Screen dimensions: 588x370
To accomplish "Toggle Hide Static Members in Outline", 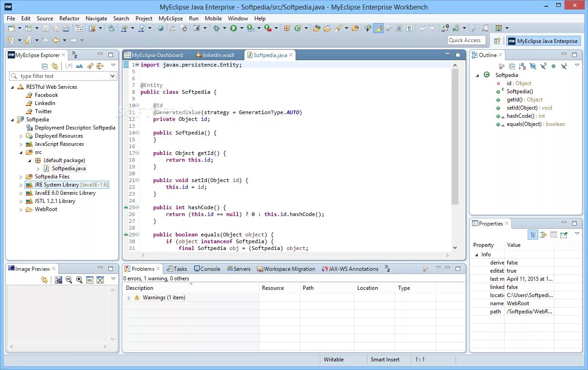I will pyautogui.click(x=543, y=66).
